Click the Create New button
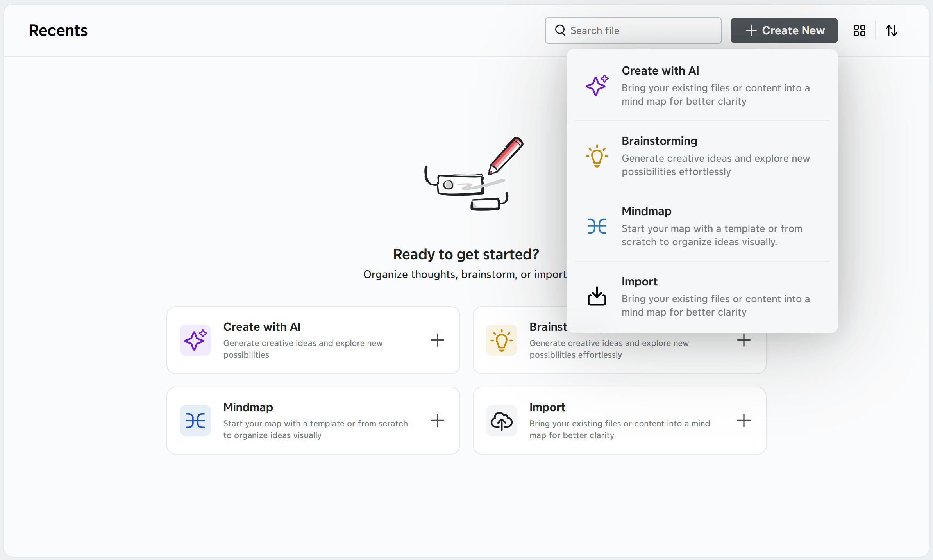This screenshot has width=933, height=560. tap(784, 30)
